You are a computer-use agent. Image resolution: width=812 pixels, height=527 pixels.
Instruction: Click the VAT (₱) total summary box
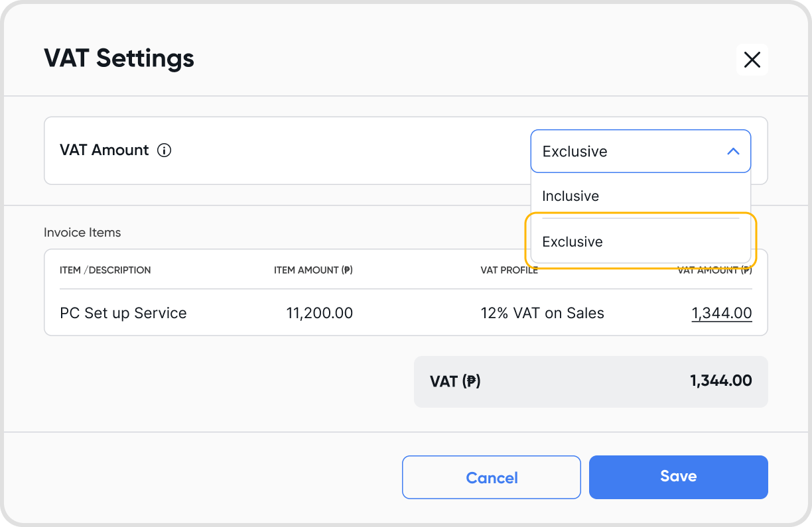tap(590, 381)
